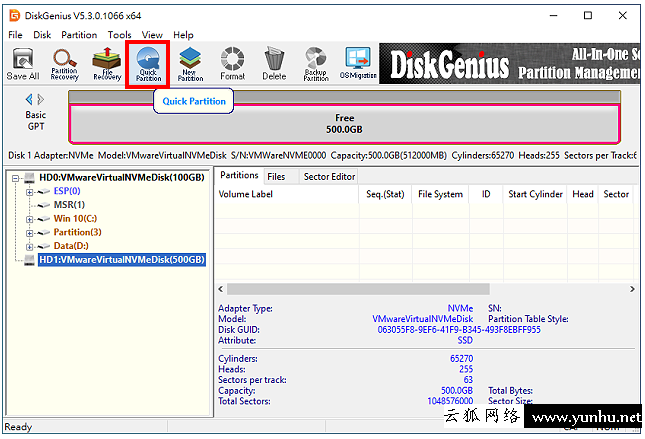This screenshot has width=645, height=439.
Task: Click the SSD attribute value
Action: (465, 340)
